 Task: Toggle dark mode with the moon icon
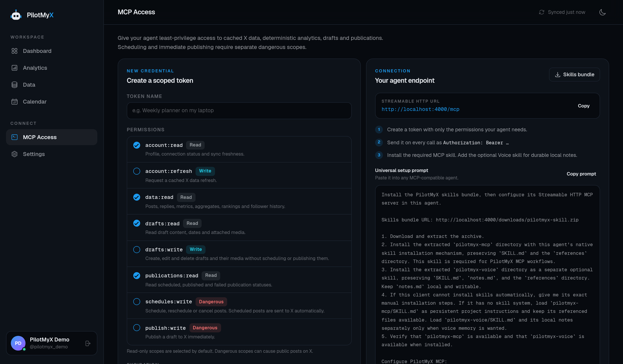602,12
